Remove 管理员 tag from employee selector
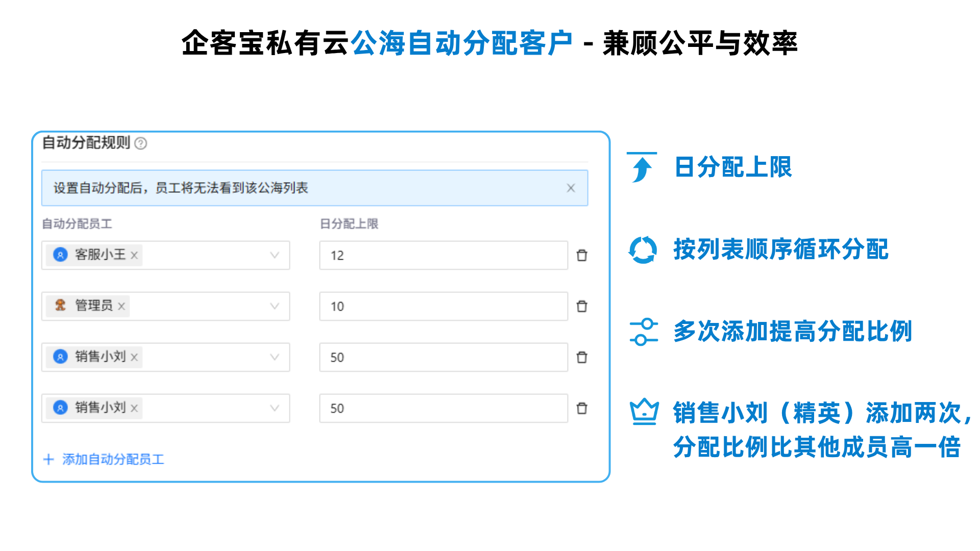The height and width of the screenshot is (551, 980). tap(121, 306)
